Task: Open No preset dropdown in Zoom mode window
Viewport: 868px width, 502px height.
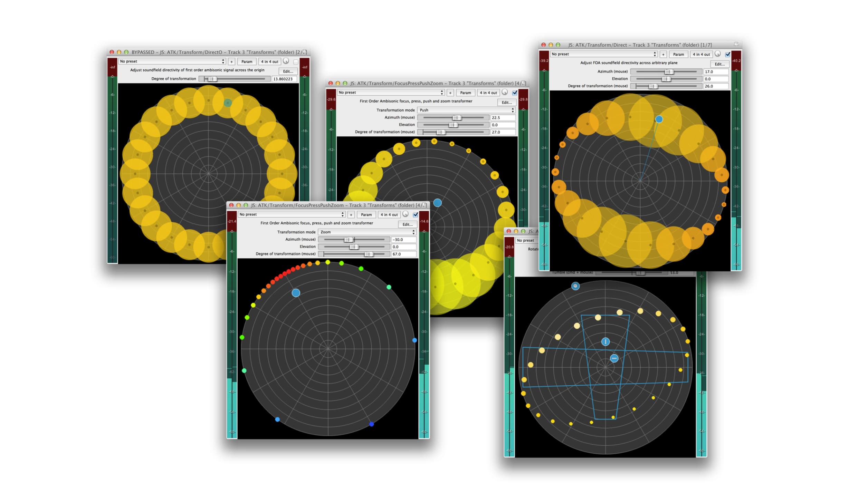Action: tap(292, 214)
